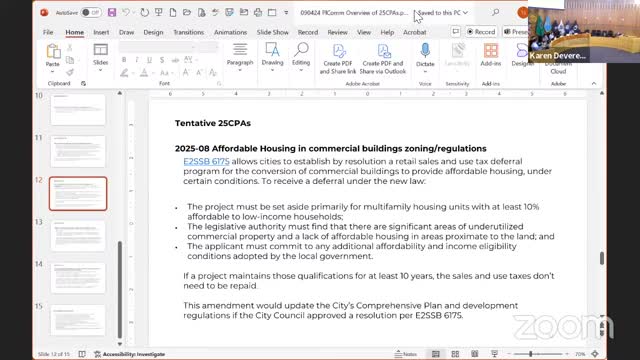Open Clipboard pane dialog launcher
Screen dimensions: 640x360
point(84,83)
